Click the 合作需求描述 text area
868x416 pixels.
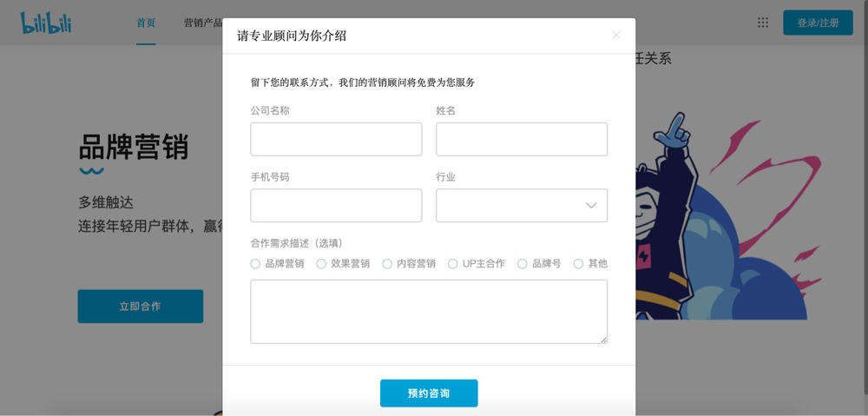coord(429,312)
